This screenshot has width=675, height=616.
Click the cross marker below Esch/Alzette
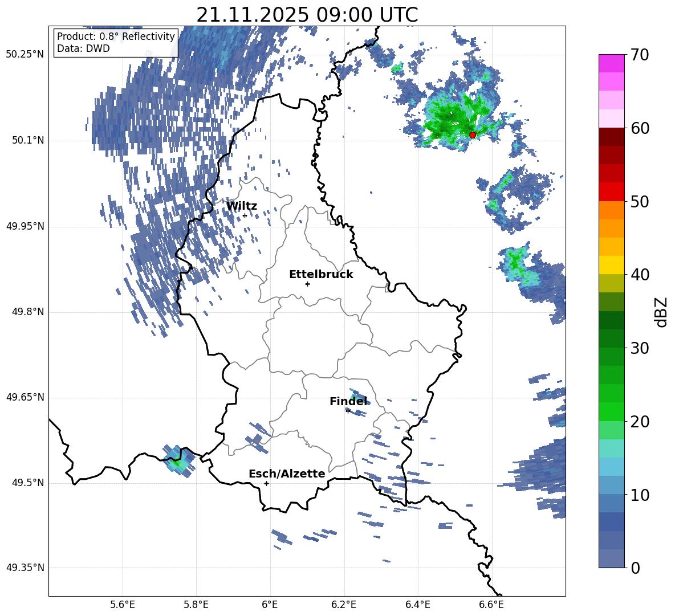pyautogui.click(x=266, y=483)
